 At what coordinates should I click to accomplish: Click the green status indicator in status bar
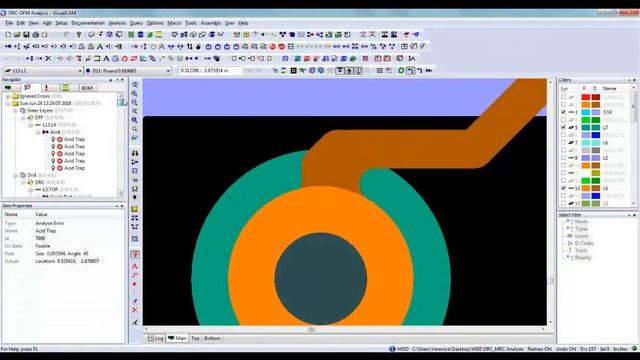pos(634,349)
